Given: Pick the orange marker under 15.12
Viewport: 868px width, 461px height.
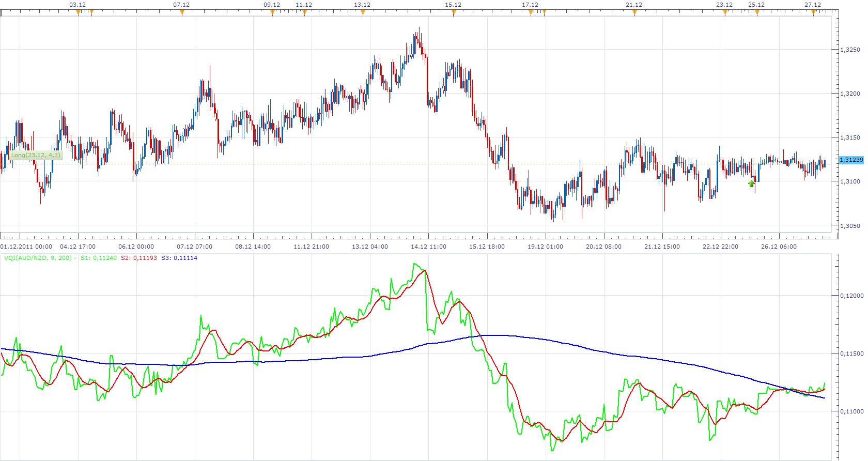Looking at the screenshot, I should pos(454,12).
